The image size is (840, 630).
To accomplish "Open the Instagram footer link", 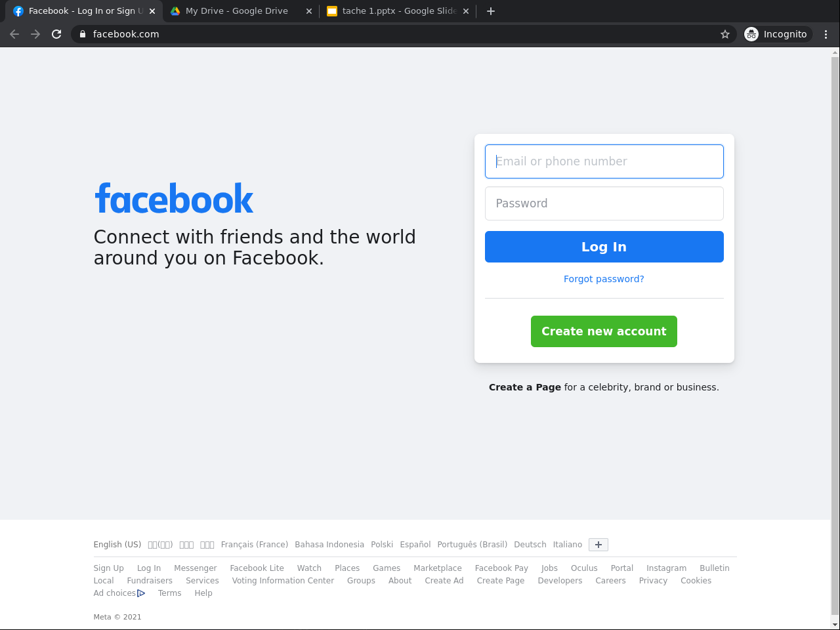I will pos(666,568).
